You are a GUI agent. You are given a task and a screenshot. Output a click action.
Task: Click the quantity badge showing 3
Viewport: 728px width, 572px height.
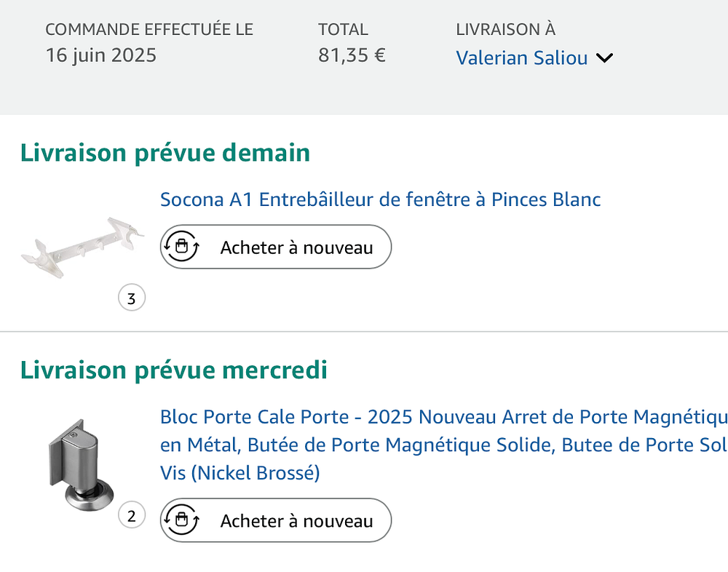(x=132, y=298)
